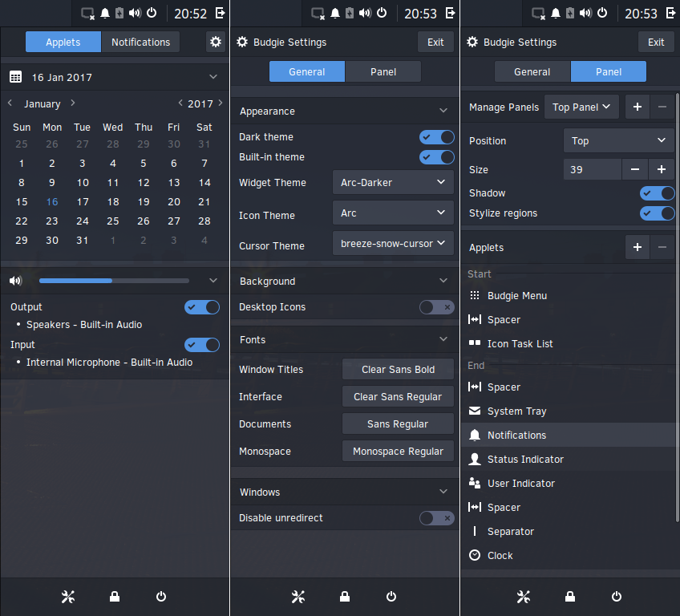The width and height of the screenshot is (680, 616).
Task: Select Notifications applet in applets list
Action: 569,435
